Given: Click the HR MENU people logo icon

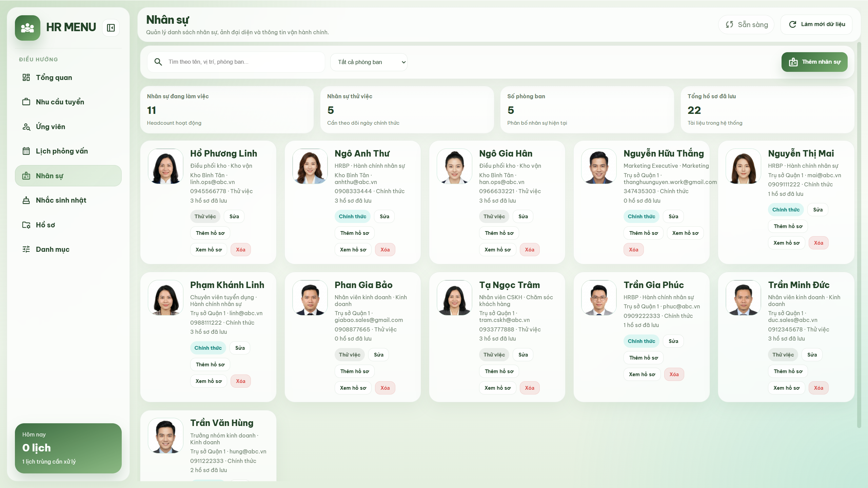Looking at the screenshot, I should point(27,28).
